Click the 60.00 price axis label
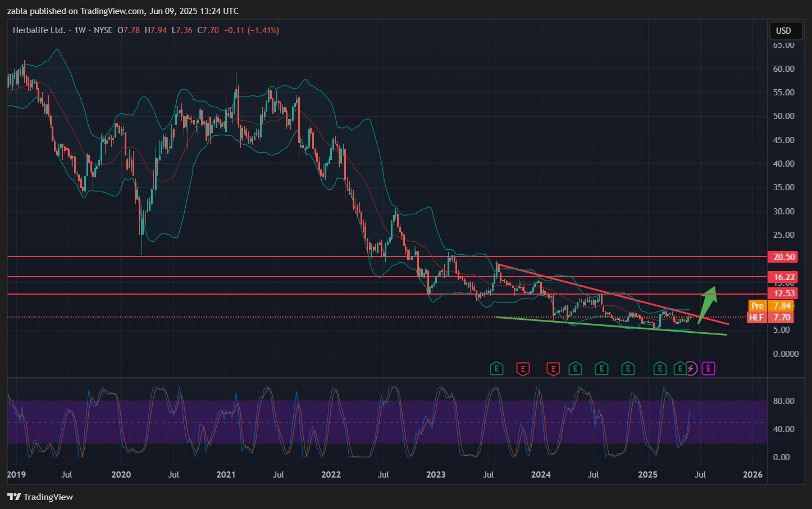This screenshot has height=509, width=812. click(x=784, y=68)
